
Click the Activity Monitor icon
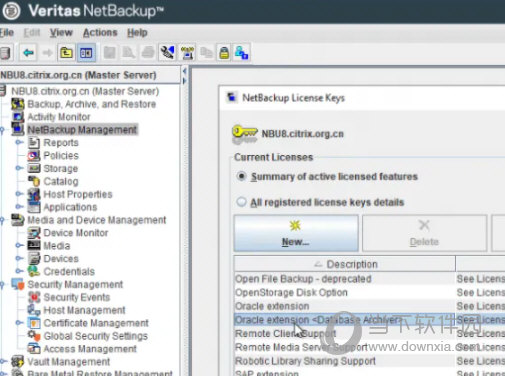tap(18, 117)
